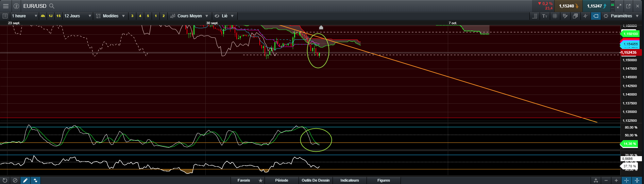Click the home marker above the chart

(x=321, y=27)
